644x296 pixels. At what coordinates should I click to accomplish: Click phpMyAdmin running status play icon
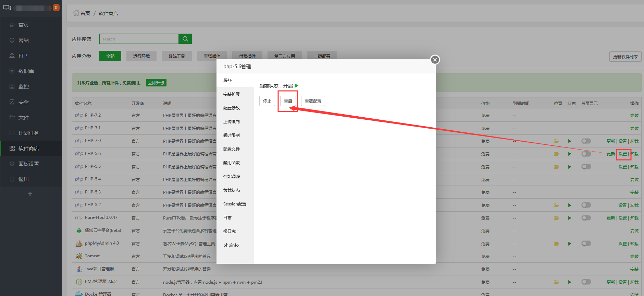pos(570,244)
